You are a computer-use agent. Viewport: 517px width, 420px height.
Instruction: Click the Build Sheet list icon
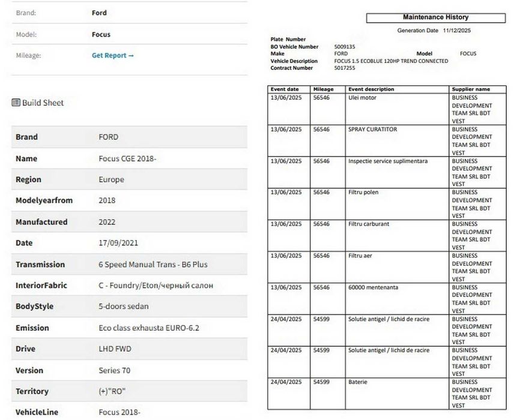[x=16, y=103]
